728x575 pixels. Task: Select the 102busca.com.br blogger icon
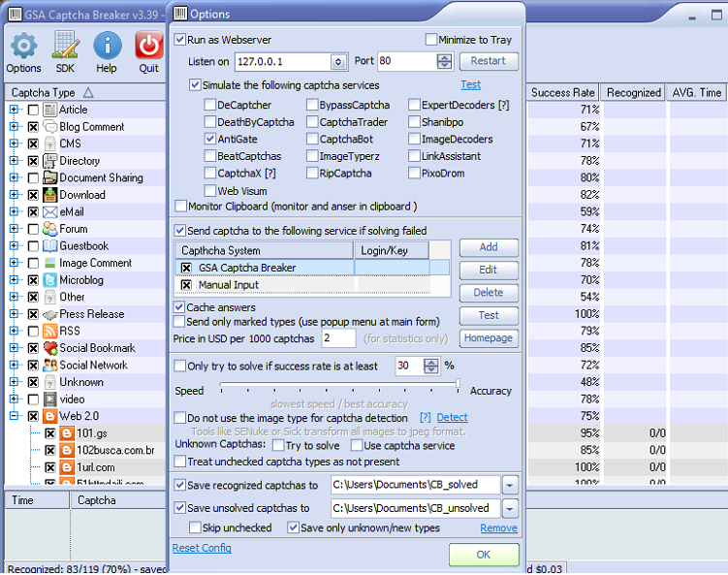tap(67, 450)
